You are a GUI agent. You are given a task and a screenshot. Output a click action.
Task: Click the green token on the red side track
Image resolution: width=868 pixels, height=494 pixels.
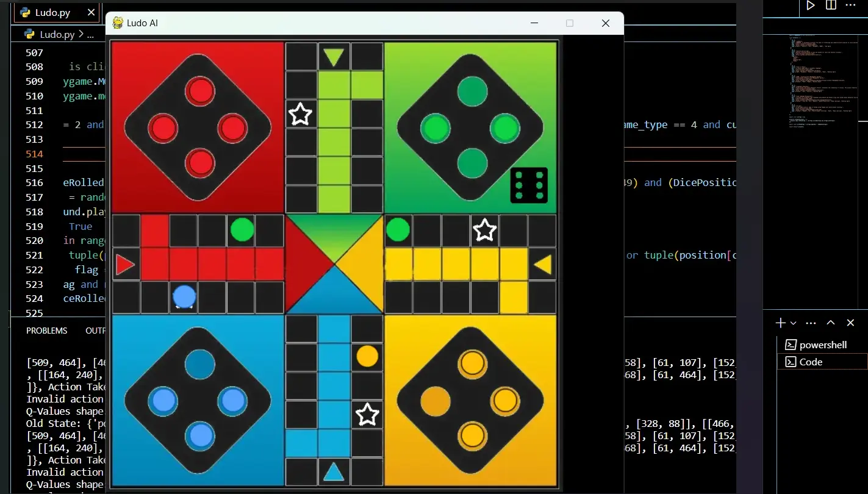point(242,230)
